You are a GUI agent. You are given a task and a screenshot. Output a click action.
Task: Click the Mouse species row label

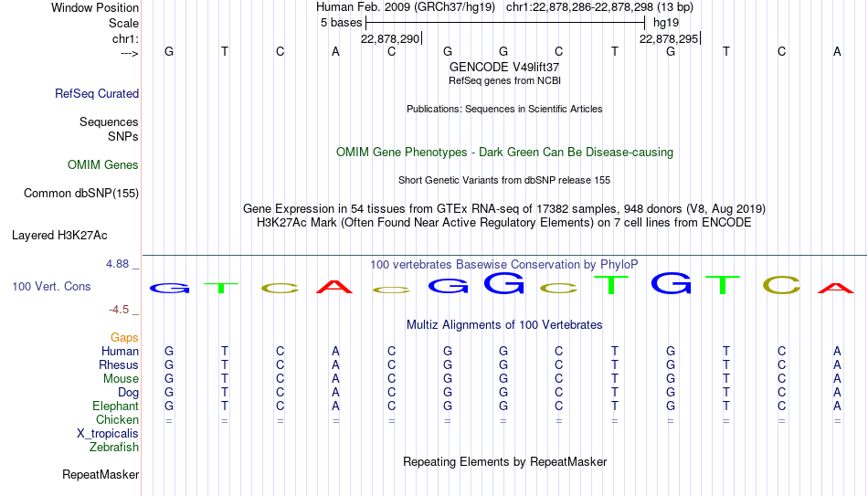point(122,379)
